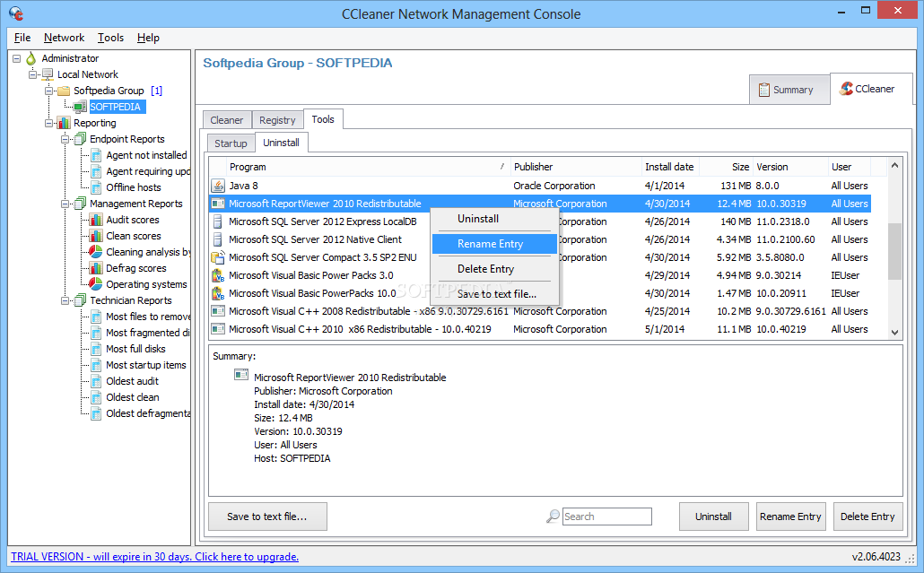The image size is (924, 573).
Task: Collapse the Technician Reports node
Action: [65, 300]
